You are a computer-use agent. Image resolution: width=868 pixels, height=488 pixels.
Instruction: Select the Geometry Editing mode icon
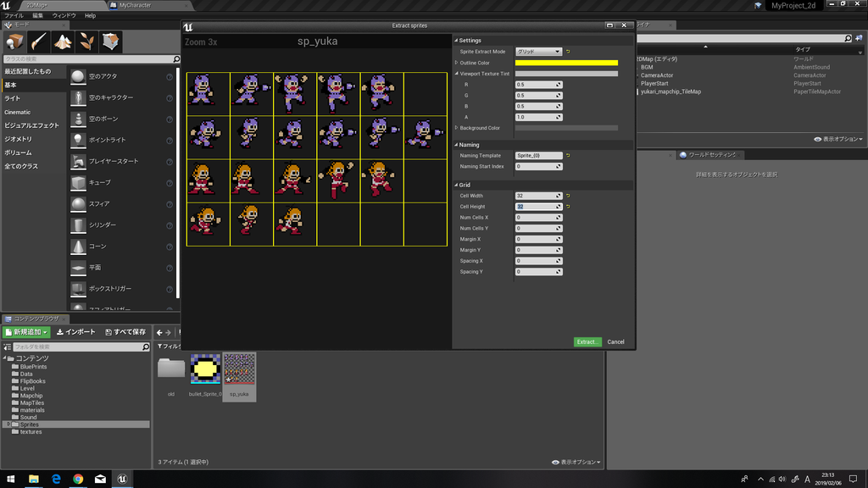(x=111, y=42)
